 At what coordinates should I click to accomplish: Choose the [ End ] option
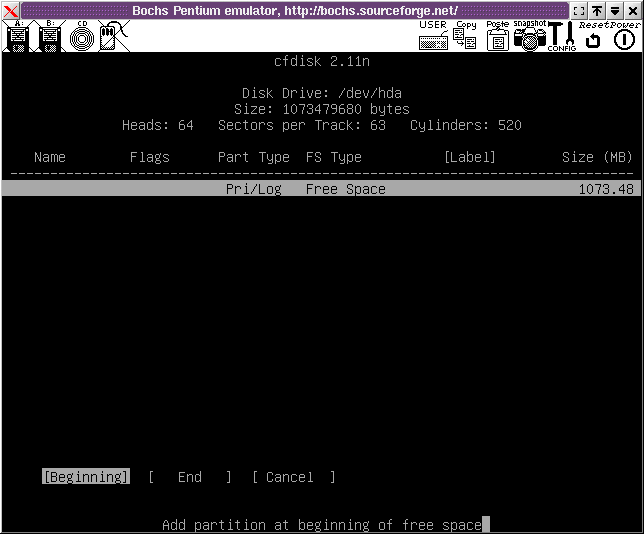click(190, 477)
